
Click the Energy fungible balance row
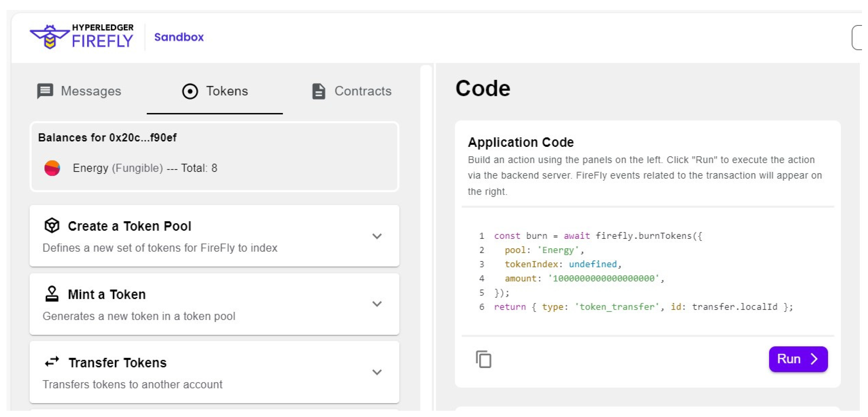[x=145, y=168]
